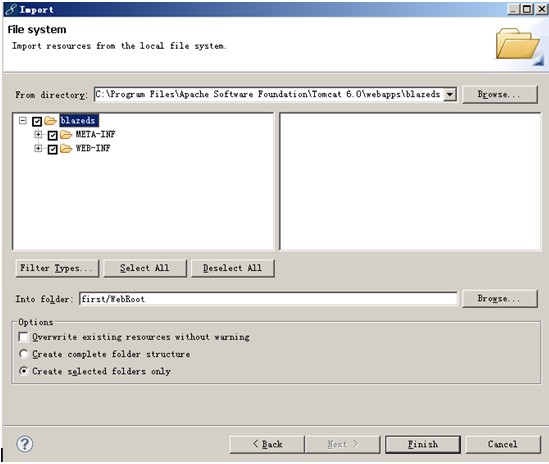This screenshot has height=464, width=549.
Task: Click Finish to import resources
Action: coord(423,444)
